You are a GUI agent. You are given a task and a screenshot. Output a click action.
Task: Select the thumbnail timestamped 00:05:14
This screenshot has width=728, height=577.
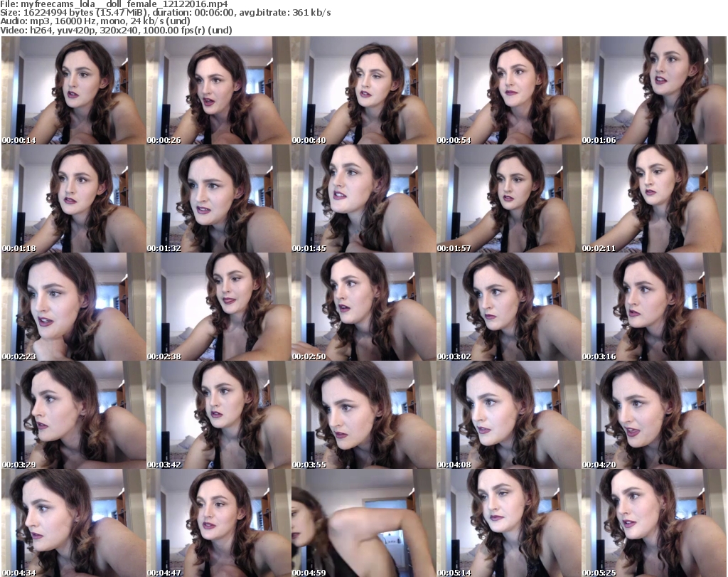509,523
